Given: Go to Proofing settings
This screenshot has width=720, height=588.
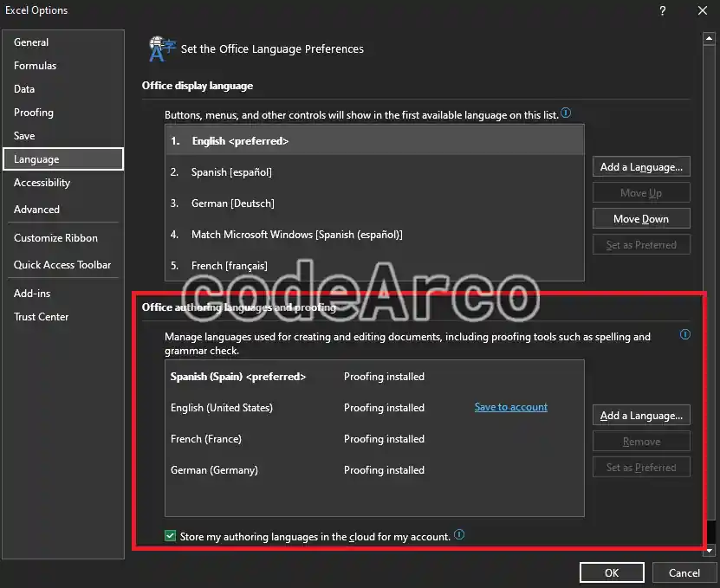Looking at the screenshot, I should pyautogui.click(x=63, y=113).
